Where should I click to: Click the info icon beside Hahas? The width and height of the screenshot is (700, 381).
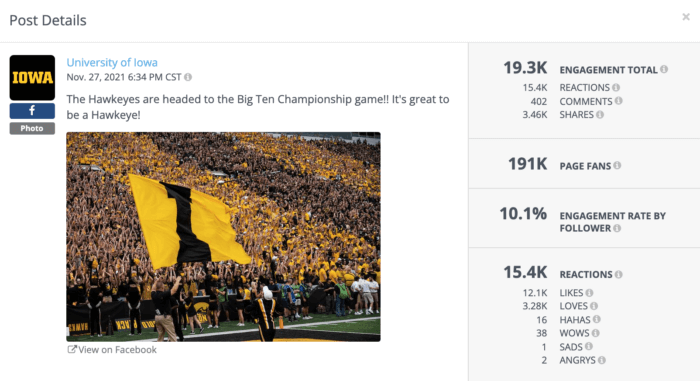[x=596, y=319]
